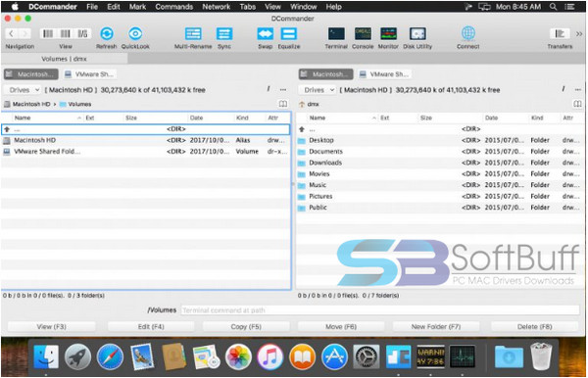Open right panel ellipsis menu
This screenshot has width=588, height=378.
coord(578,90)
